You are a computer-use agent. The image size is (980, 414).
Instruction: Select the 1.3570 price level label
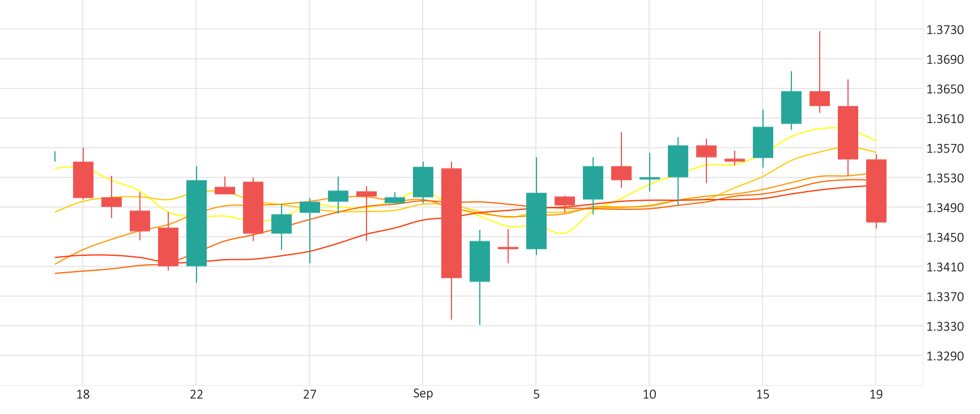click(x=944, y=149)
